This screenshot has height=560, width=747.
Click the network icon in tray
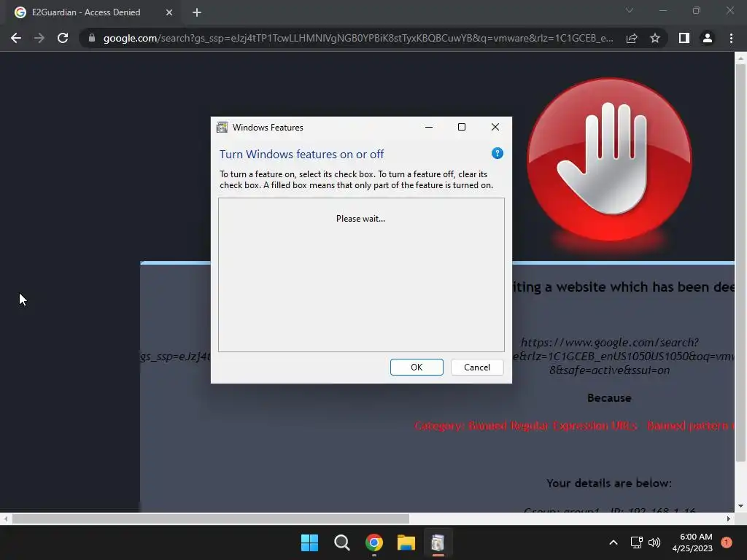pos(636,542)
